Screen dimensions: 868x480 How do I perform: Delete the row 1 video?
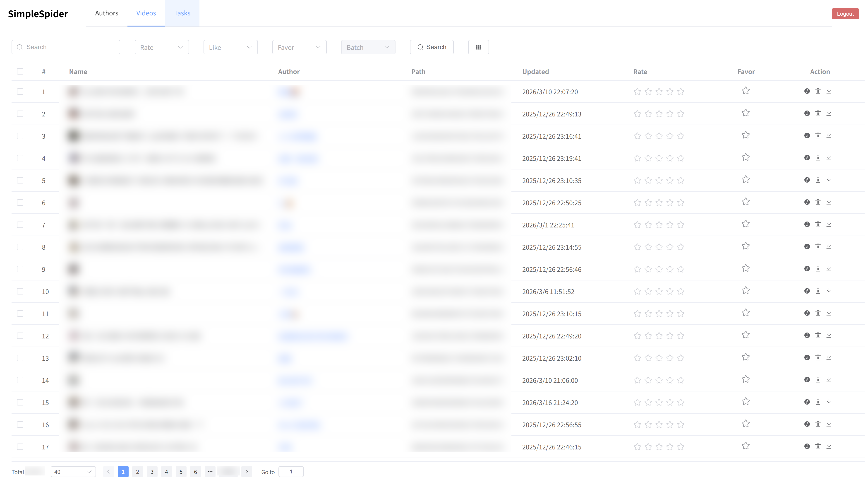[818, 91]
